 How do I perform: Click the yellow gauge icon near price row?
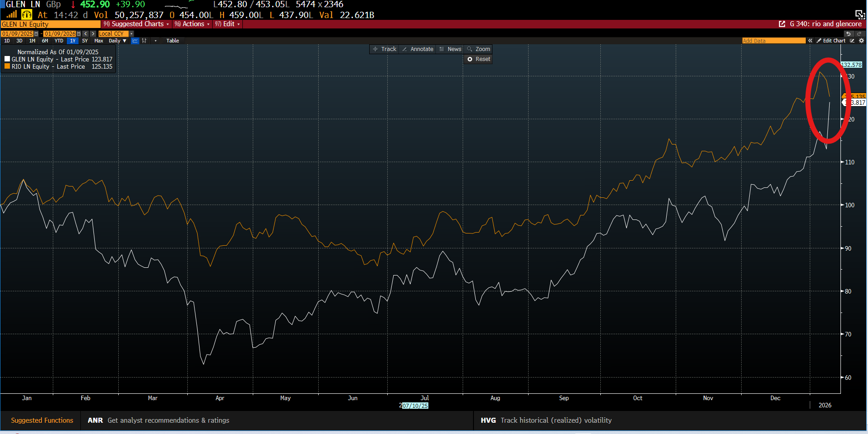pos(27,14)
